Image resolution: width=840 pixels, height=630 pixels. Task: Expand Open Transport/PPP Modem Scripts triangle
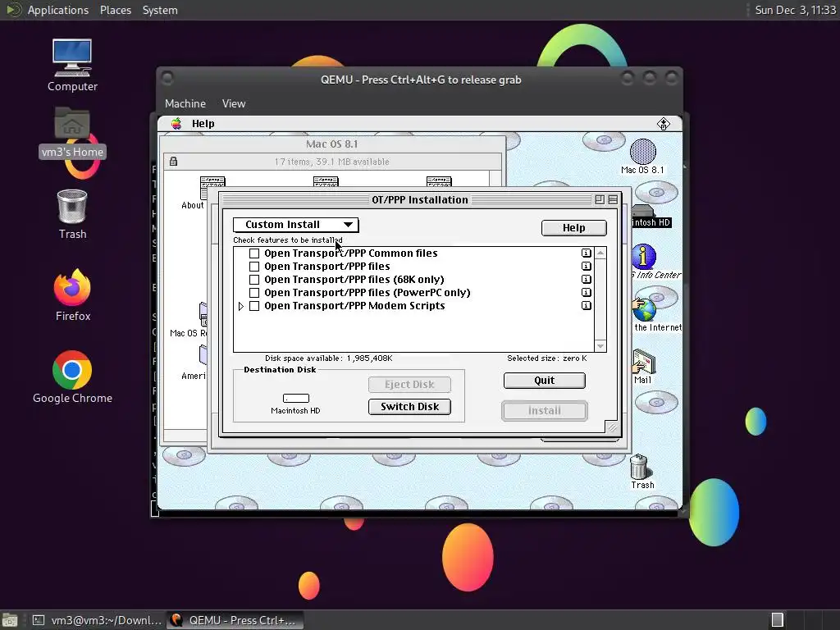(240, 306)
